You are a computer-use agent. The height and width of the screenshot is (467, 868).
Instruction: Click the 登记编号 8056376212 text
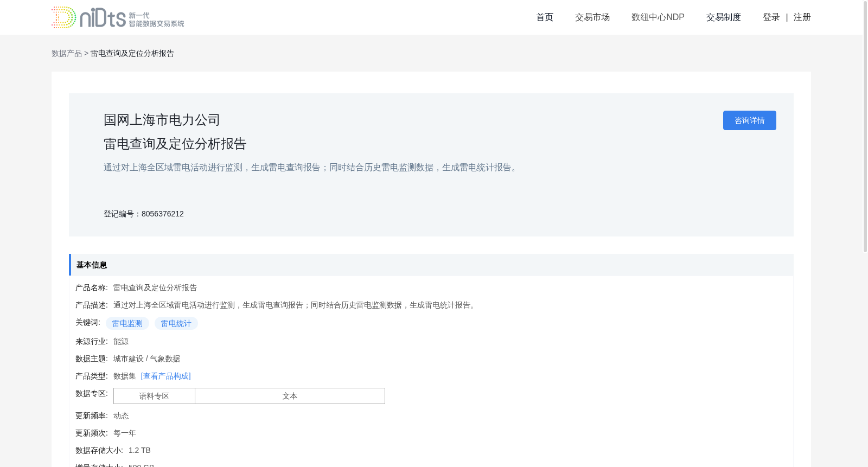coord(144,214)
